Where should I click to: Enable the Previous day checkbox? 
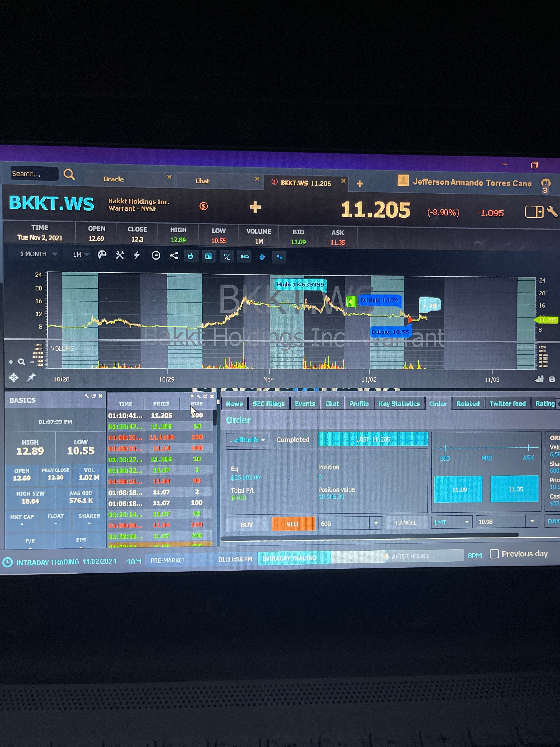494,554
